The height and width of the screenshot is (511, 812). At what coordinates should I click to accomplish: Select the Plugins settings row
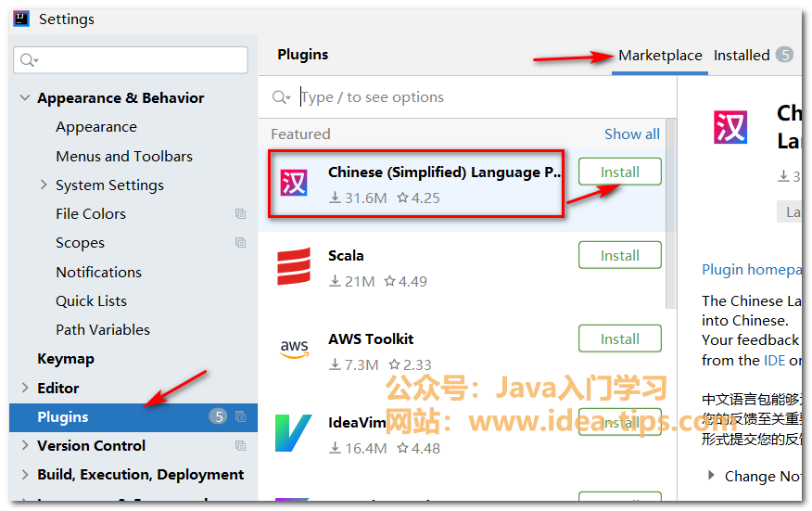(133, 417)
